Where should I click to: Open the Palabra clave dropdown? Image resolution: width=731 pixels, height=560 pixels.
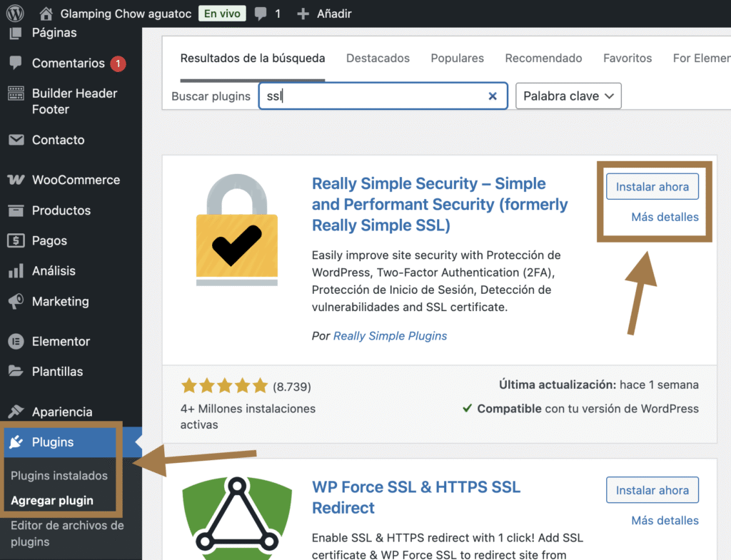click(568, 96)
